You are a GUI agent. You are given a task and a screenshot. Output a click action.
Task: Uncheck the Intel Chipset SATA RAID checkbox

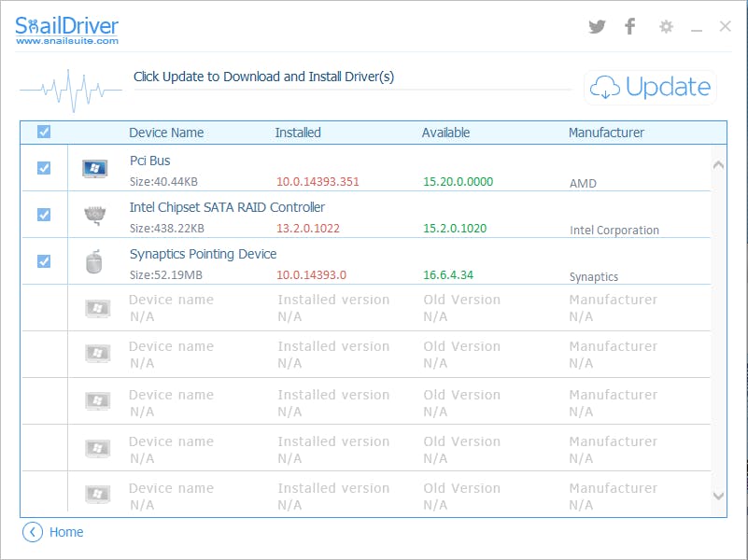coord(44,215)
